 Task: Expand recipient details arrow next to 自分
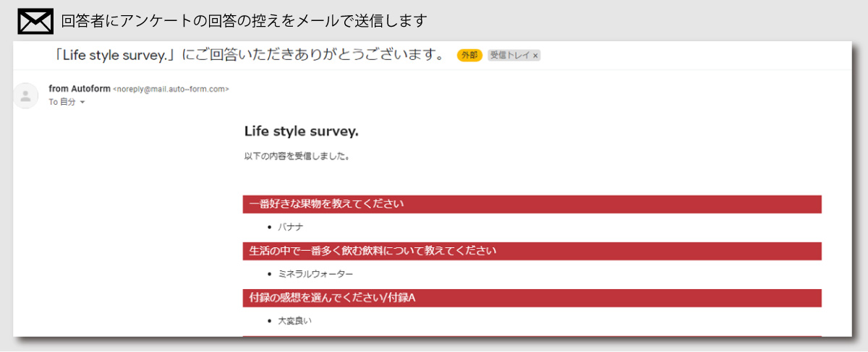82,103
